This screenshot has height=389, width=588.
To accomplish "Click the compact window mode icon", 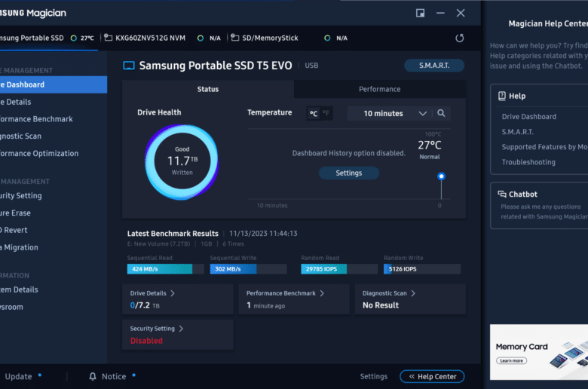I will (x=420, y=13).
